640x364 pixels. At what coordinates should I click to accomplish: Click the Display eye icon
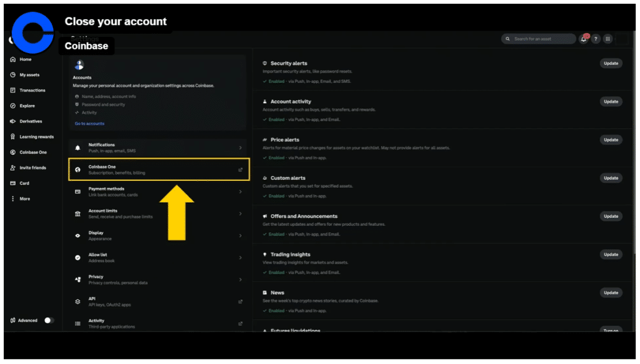tap(77, 236)
